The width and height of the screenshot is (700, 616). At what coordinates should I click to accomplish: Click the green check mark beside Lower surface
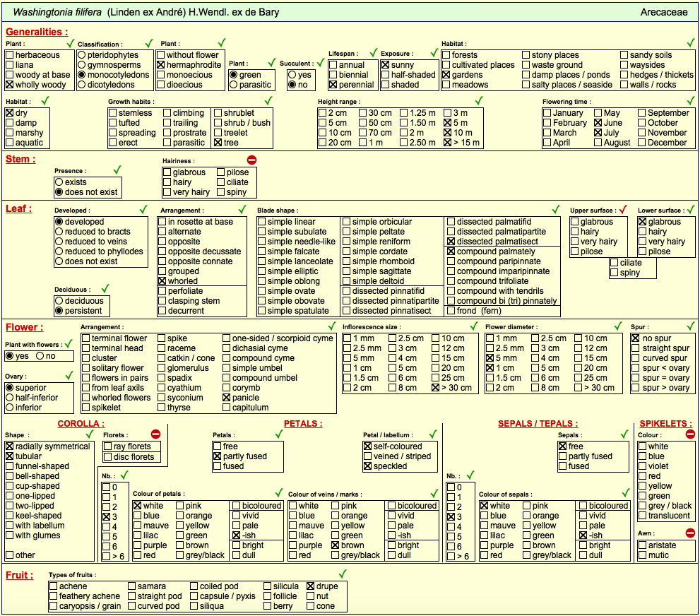point(691,209)
